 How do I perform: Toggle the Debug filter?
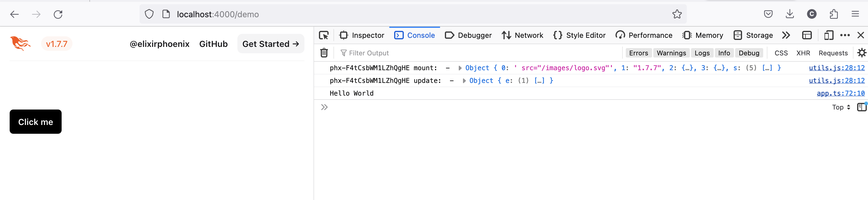click(x=749, y=53)
